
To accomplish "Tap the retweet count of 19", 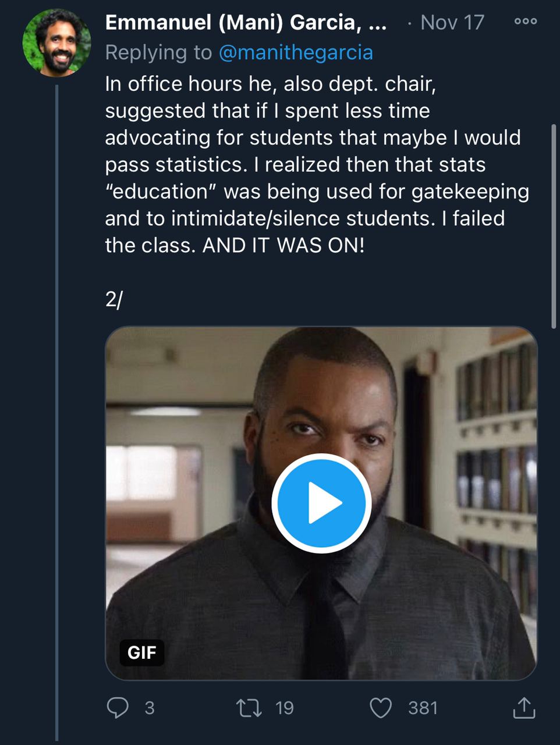I will pyautogui.click(x=284, y=708).
